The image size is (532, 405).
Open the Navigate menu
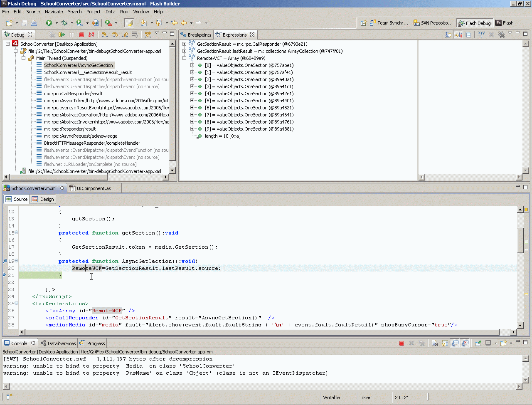coord(54,12)
